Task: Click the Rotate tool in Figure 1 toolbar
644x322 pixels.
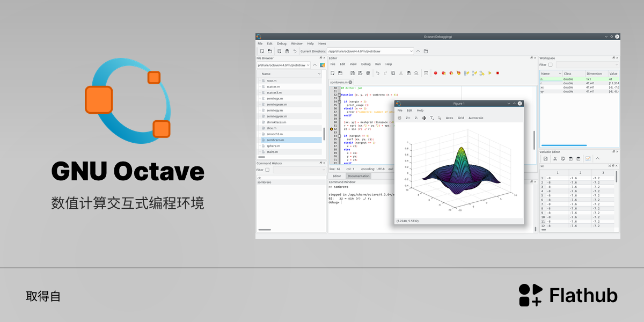Action: [399, 118]
